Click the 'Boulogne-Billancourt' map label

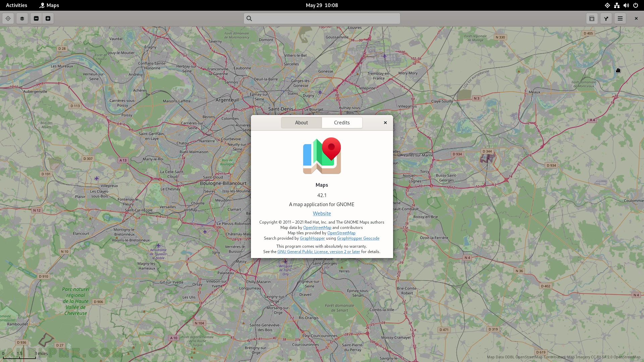(223, 183)
